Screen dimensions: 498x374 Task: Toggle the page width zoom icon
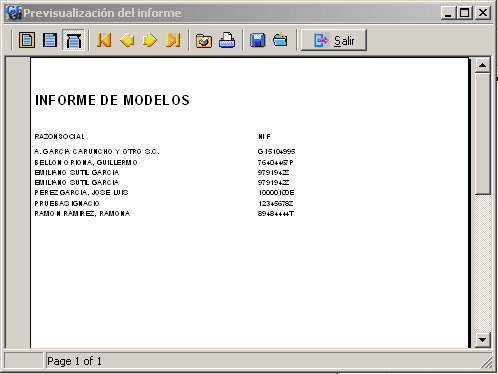73,40
